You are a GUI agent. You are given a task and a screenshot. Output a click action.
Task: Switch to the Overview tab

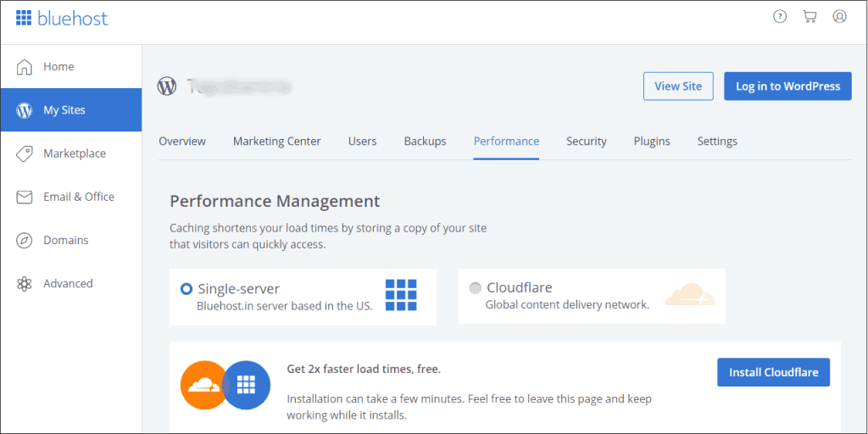182,142
